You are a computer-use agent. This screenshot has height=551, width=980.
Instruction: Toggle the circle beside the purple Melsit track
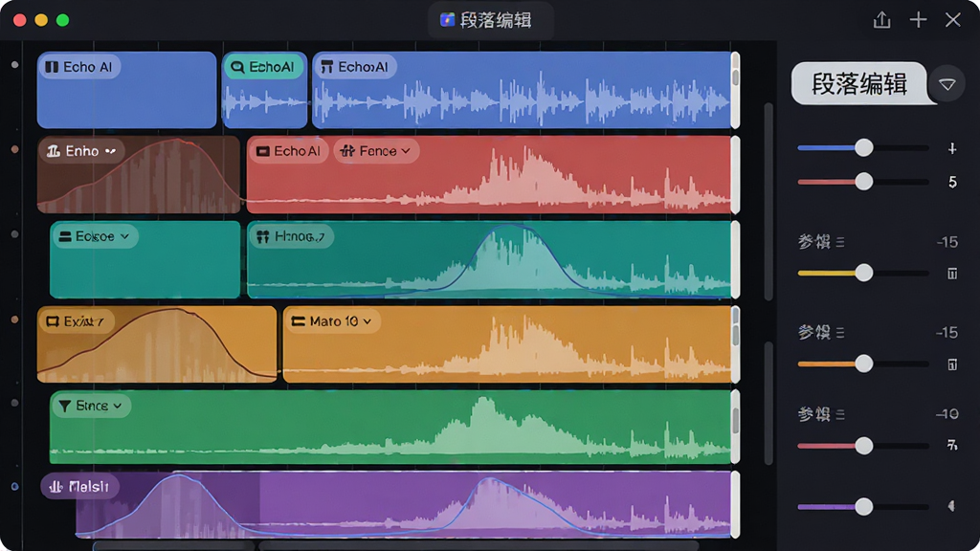point(15,487)
